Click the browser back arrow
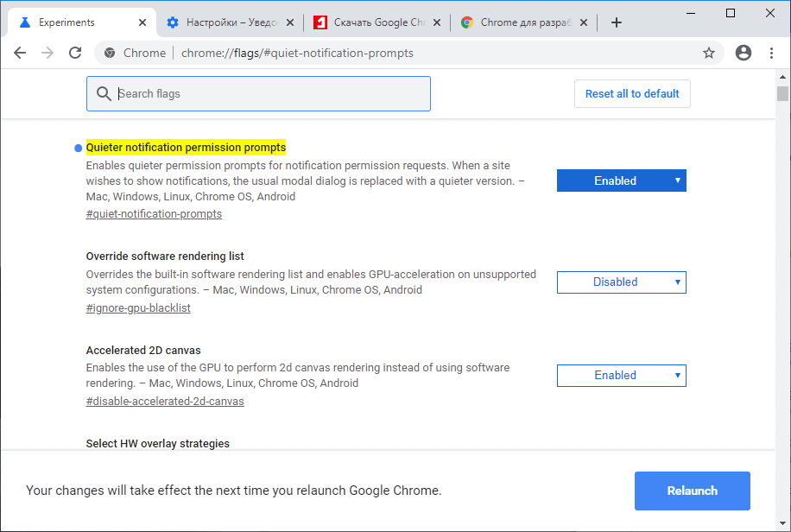 point(20,53)
